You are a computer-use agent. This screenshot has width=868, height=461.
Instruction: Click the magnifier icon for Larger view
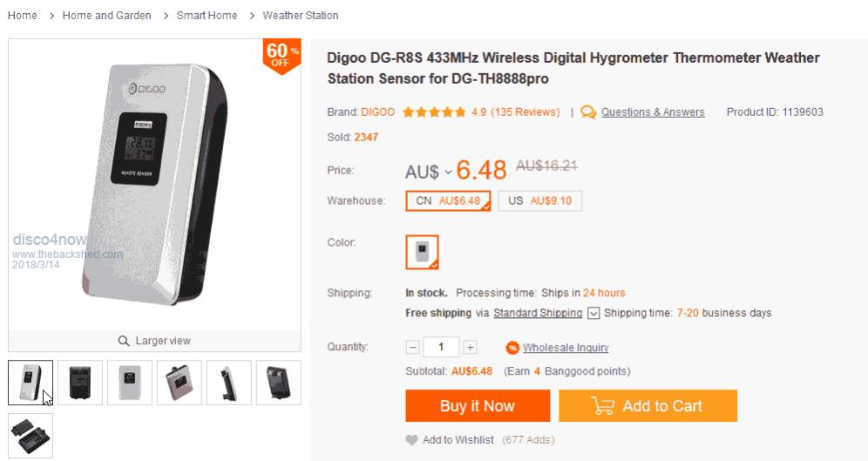[x=124, y=341]
